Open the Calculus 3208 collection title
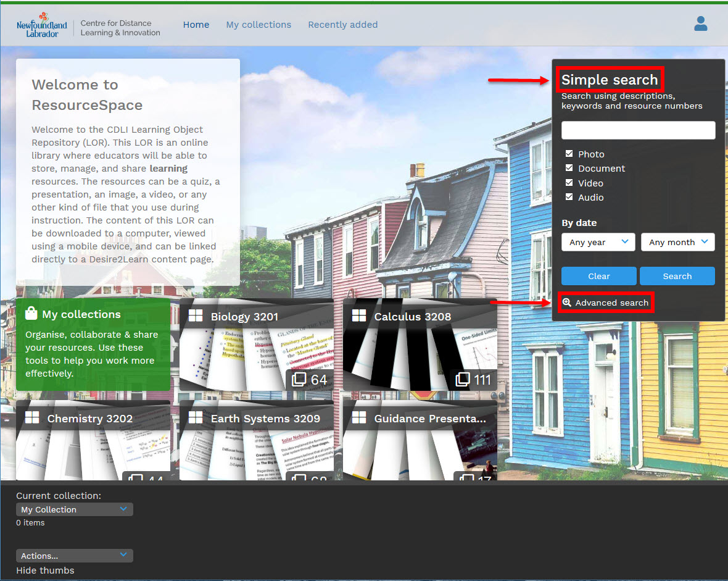The width and height of the screenshot is (728, 581). [x=412, y=317]
